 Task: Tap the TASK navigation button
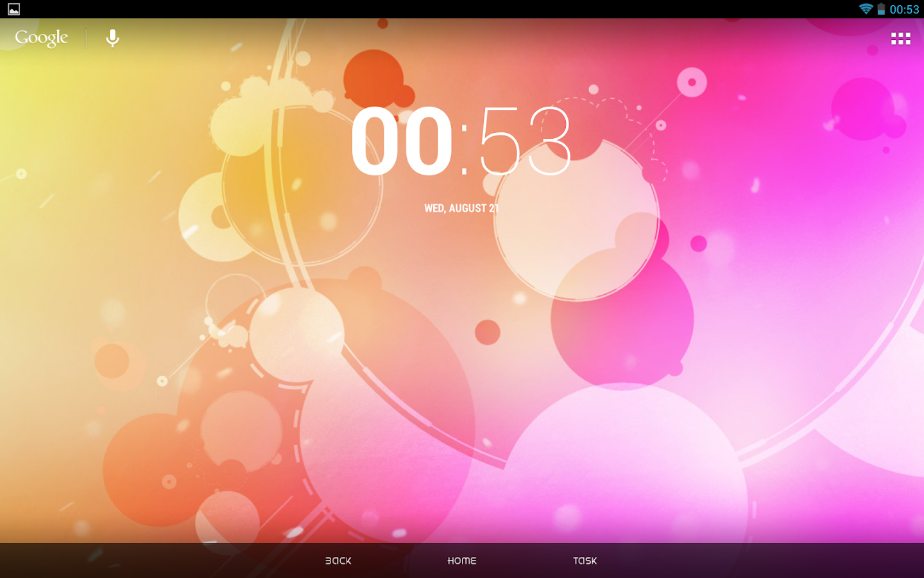[585, 561]
